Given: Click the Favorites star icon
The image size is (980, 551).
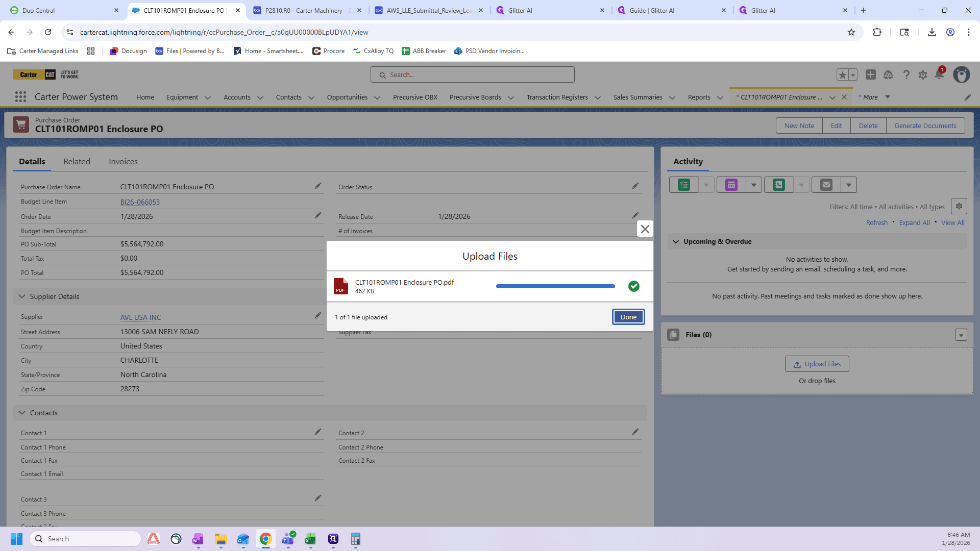Looking at the screenshot, I should 842,74.
